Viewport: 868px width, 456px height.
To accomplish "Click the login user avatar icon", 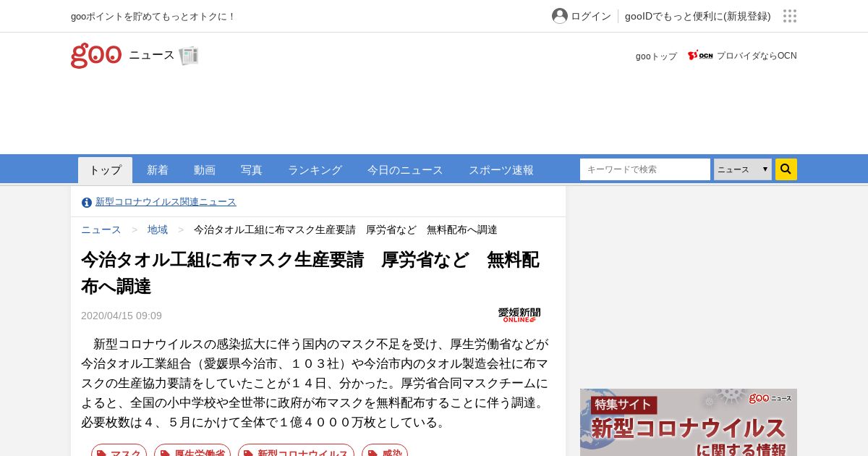I will 560,16.
